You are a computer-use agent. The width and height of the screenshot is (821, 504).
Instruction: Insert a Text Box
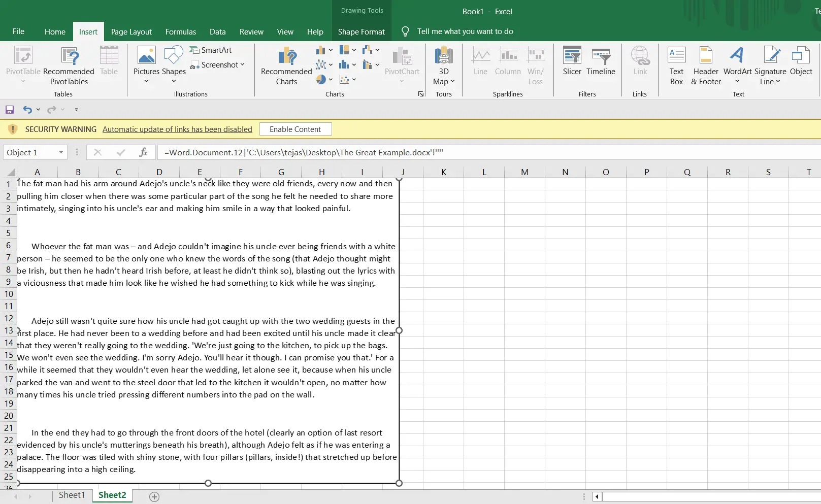point(676,65)
